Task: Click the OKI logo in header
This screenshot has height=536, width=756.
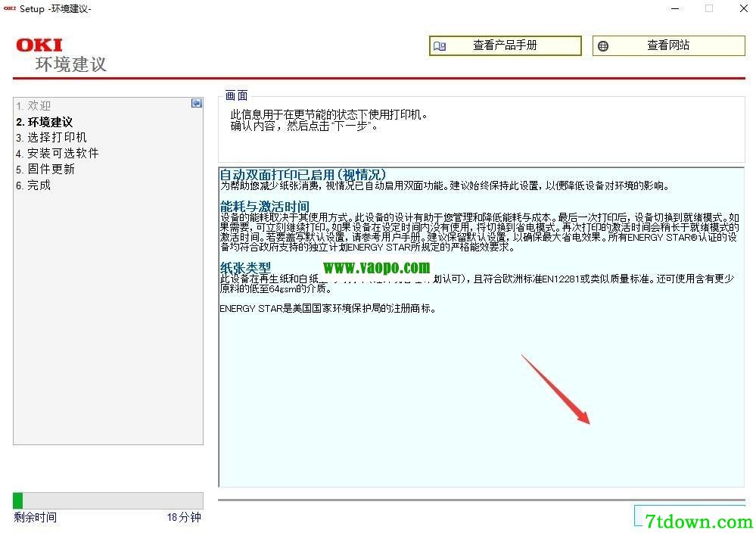Action: click(39, 45)
